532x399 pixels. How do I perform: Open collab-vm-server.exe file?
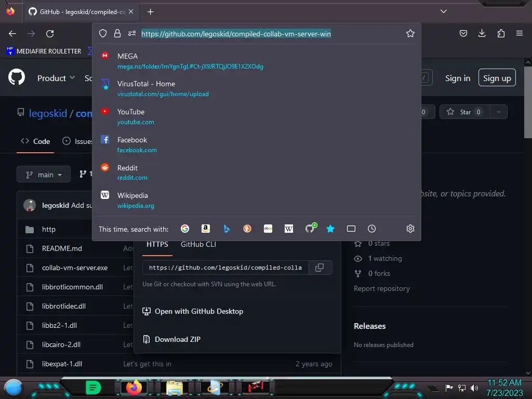(x=75, y=268)
